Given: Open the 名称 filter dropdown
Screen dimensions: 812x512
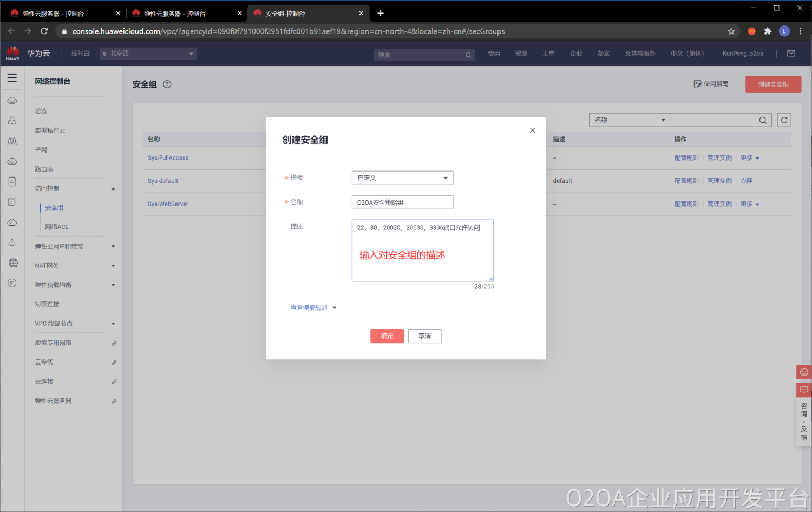Looking at the screenshot, I should point(630,120).
